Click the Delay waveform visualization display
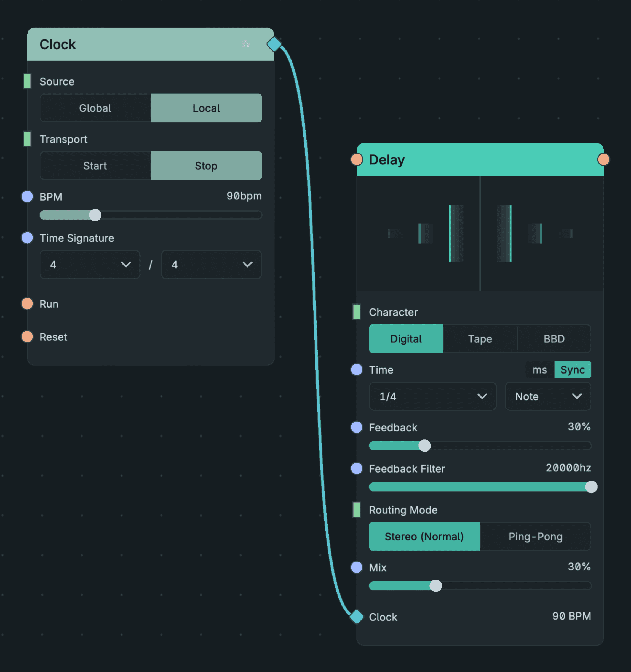The height and width of the screenshot is (672, 631). 480,233
